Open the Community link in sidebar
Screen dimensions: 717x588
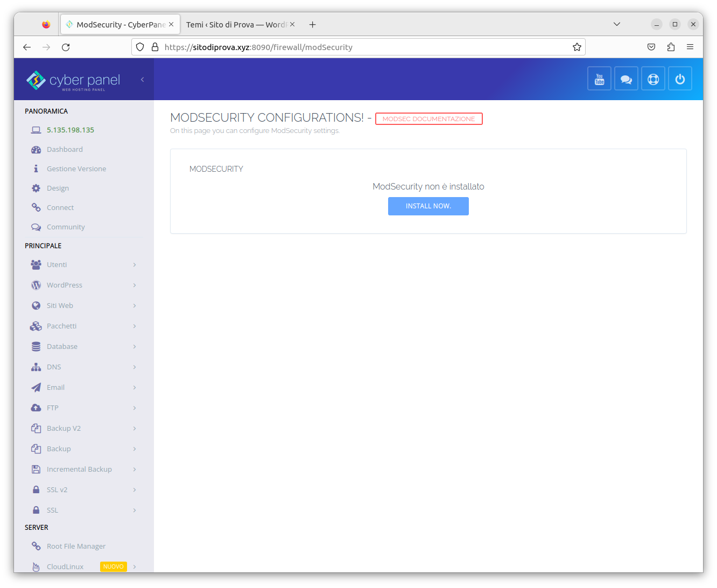click(x=66, y=227)
